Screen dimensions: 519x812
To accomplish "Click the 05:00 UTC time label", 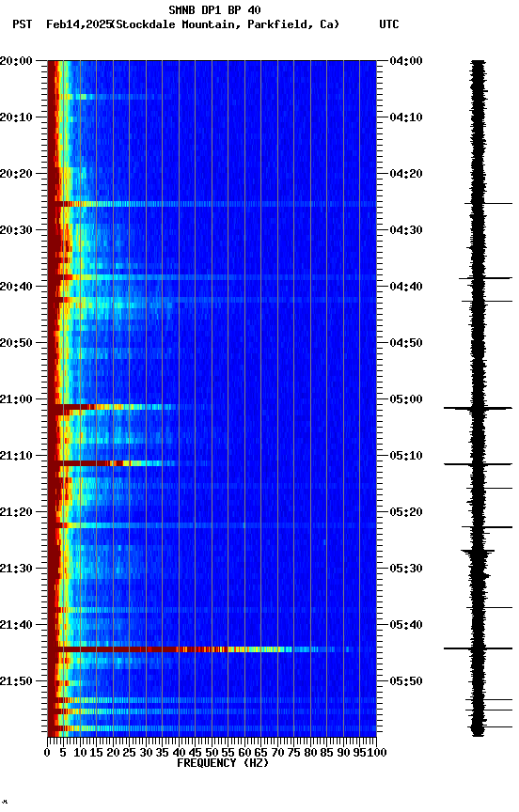I will pyautogui.click(x=406, y=399).
